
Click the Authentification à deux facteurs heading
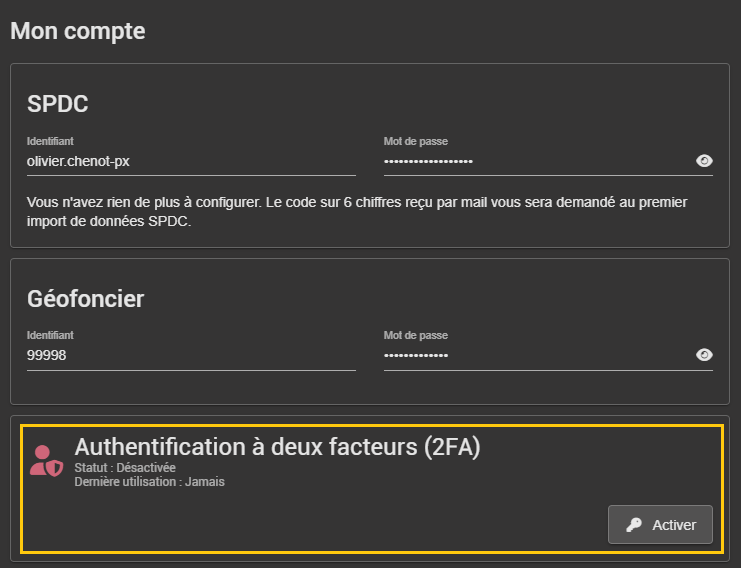pyautogui.click(x=277, y=447)
